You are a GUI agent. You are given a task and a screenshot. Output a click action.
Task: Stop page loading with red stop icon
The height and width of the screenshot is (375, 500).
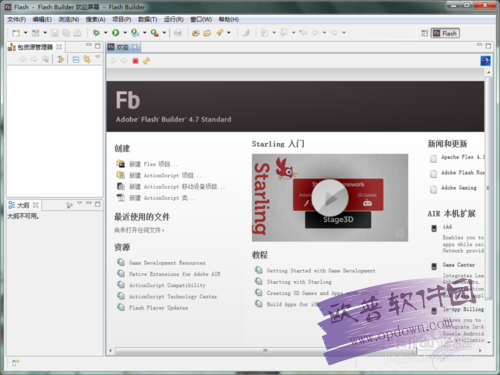[135, 61]
